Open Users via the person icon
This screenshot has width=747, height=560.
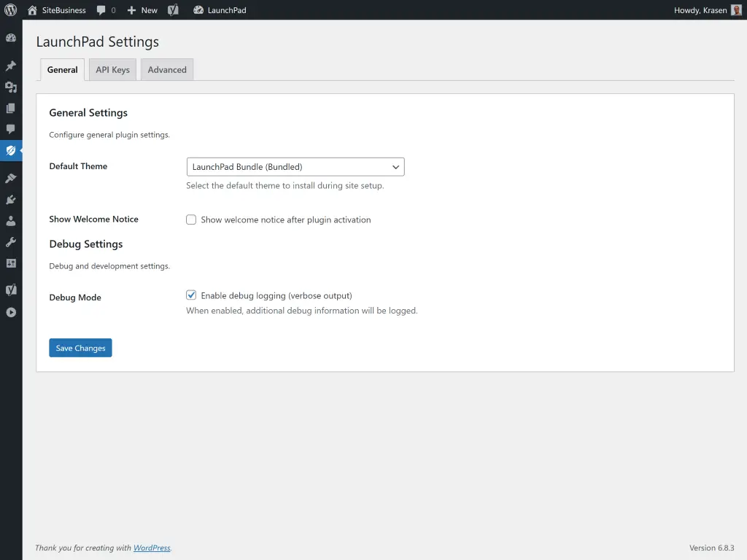click(11, 221)
